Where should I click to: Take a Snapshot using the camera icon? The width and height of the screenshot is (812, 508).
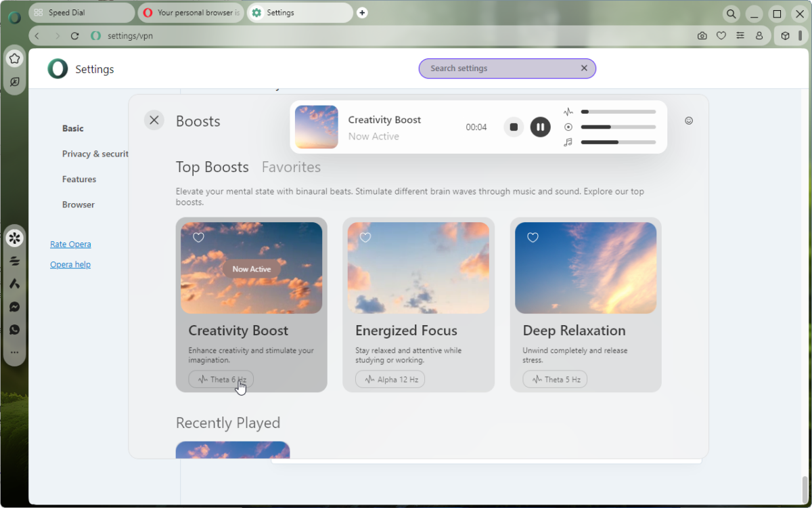point(702,35)
